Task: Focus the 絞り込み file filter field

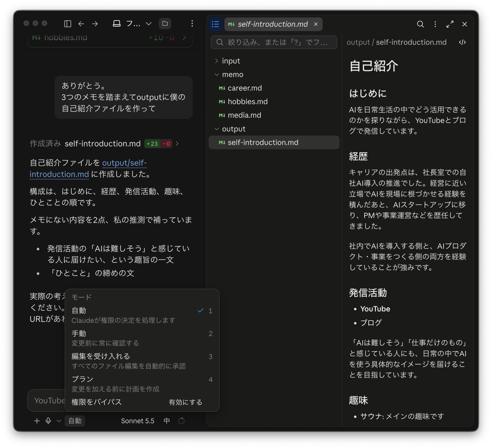Action: pos(274,42)
